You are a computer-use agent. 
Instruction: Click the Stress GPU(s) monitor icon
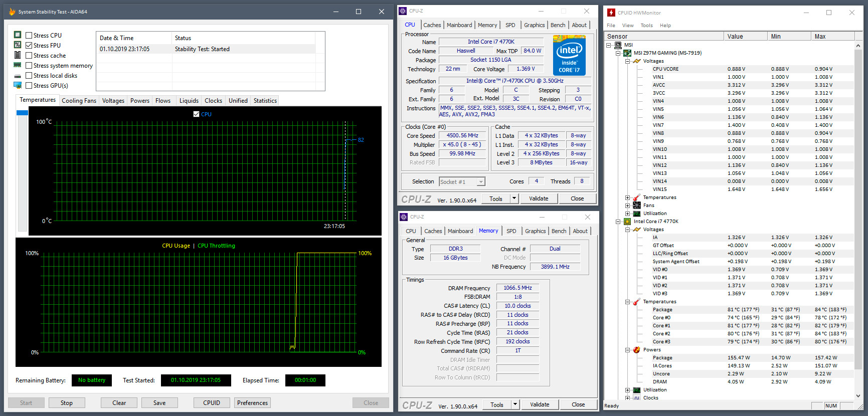tap(18, 85)
